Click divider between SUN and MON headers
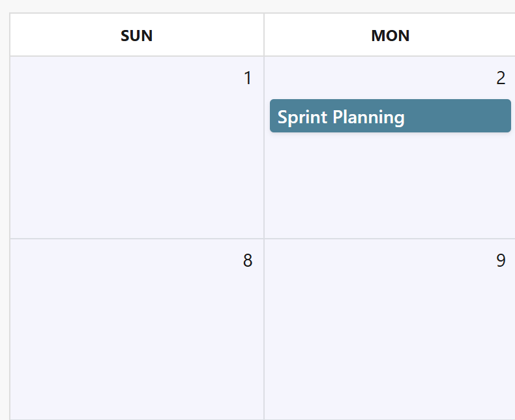This screenshot has height=420, width=515. [264, 35]
